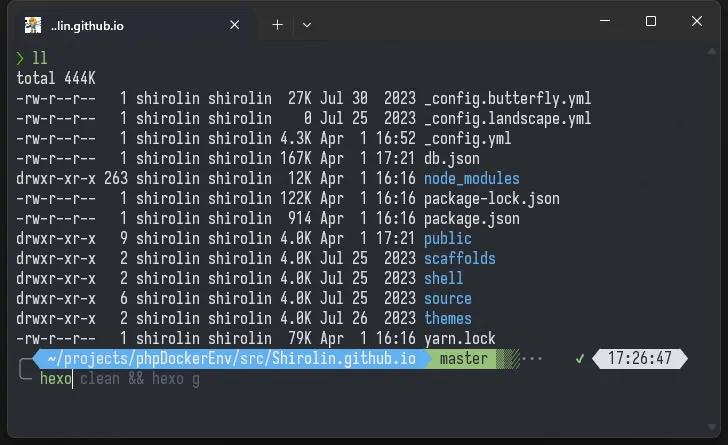
Task: Open a new terminal tab with plus button
Action: tap(278, 24)
